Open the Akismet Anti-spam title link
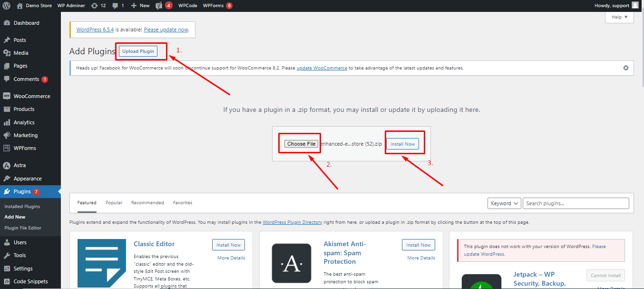 [345, 253]
